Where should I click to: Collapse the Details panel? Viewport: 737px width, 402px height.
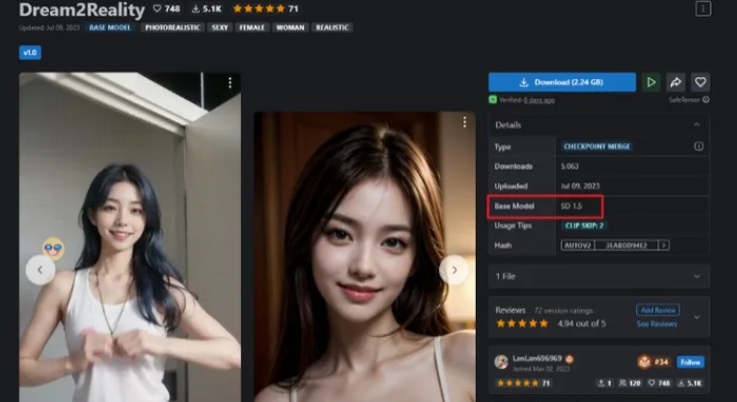[x=696, y=125]
